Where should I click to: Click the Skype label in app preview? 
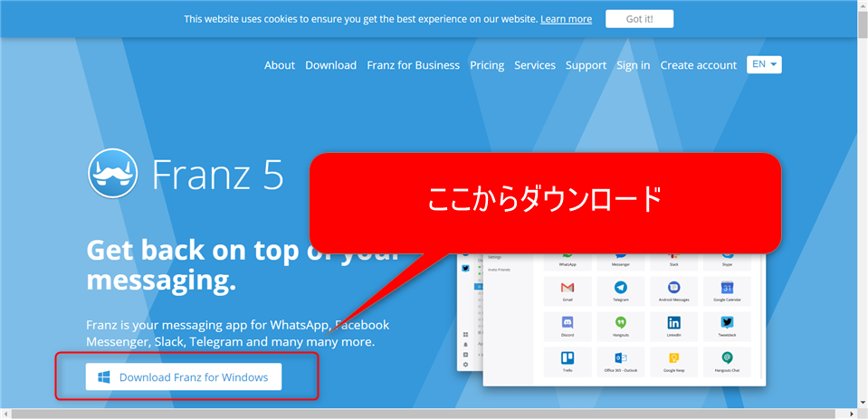(727, 264)
